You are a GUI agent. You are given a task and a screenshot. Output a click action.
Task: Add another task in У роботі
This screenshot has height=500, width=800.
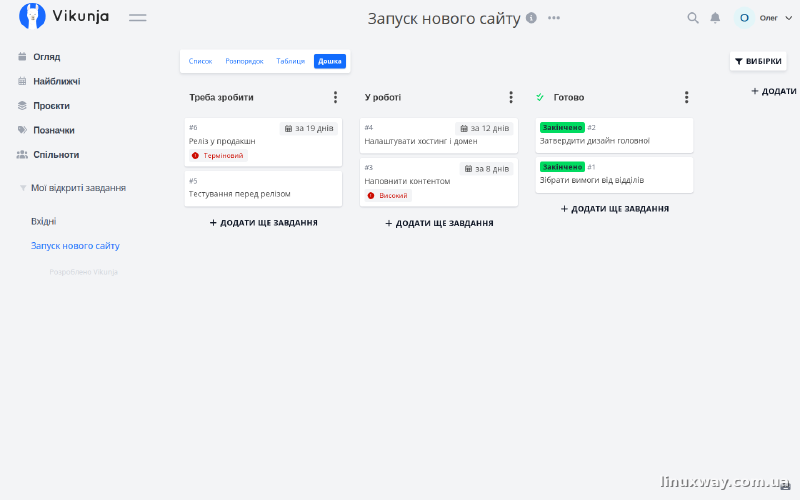click(439, 223)
